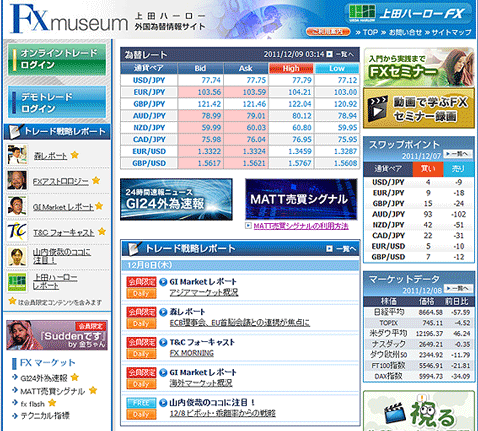This screenshot has width=478, height=431.
Task: Open GI Market レポート sidebar link
Action: click(x=63, y=207)
